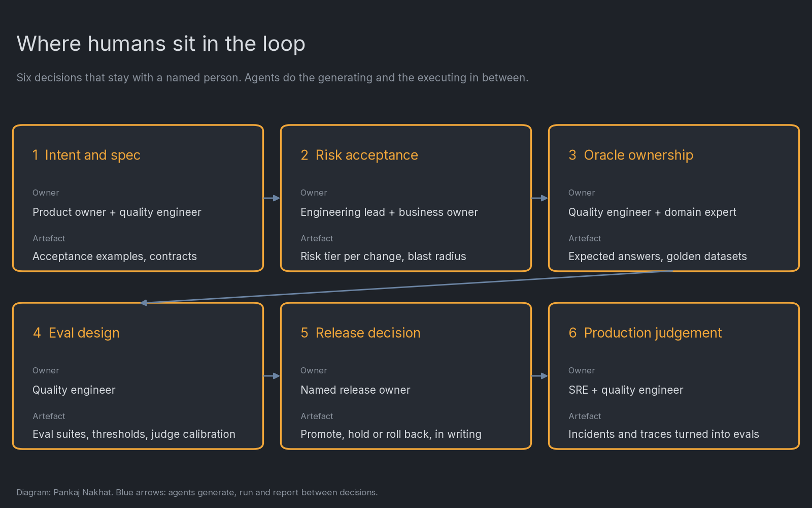Select 'Acceptance examples, contracts' text

tap(115, 257)
